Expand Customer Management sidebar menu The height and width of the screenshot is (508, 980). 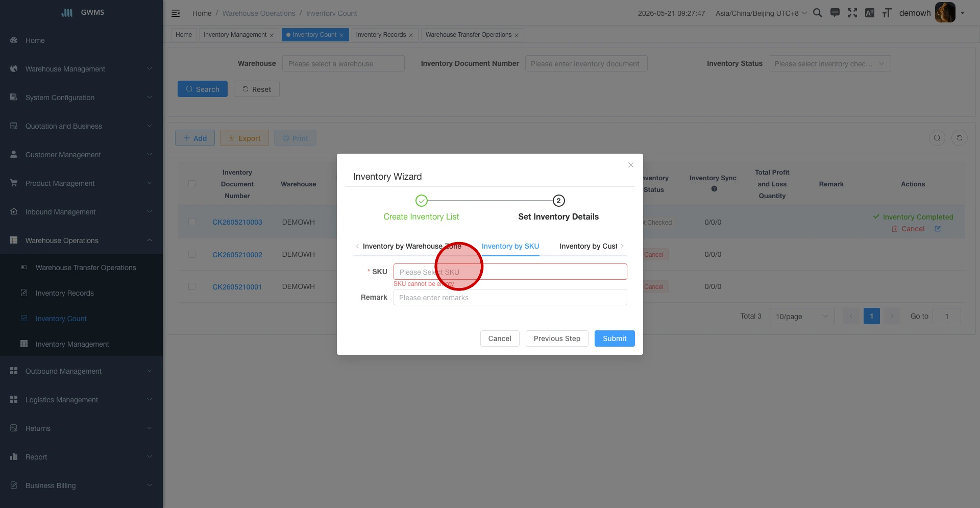click(82, 155)
